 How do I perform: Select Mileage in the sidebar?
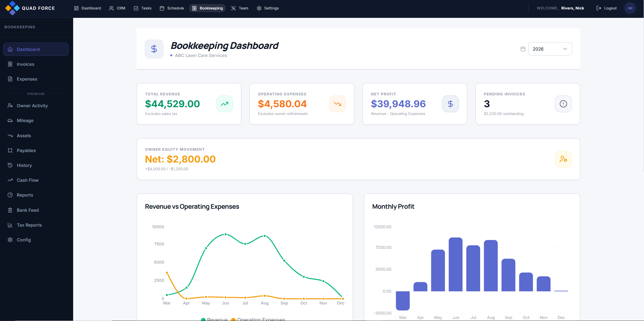click(x=25, y=120)
